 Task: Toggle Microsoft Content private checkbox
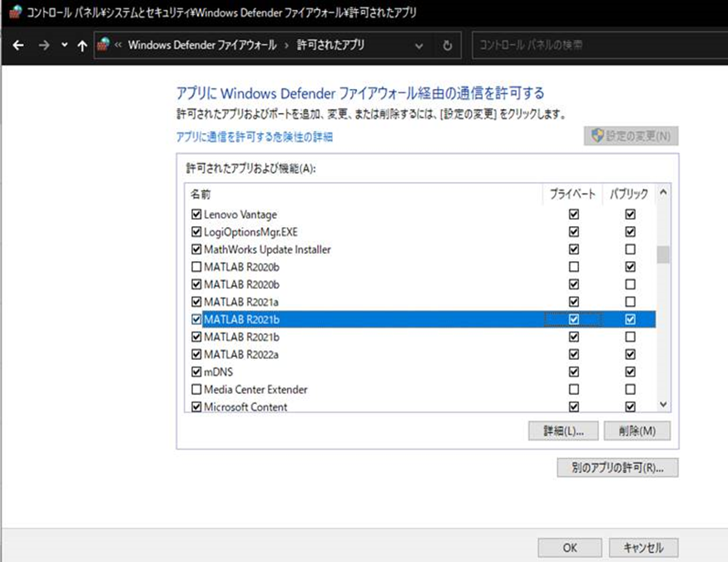(x=574, y=407)
